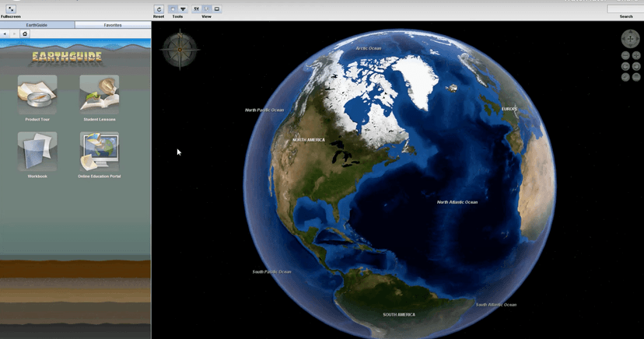This screenshot has width=644, height=339.
Task: Click the NORTH AMERICA label on globe
Action: click(x=309, y=140)
